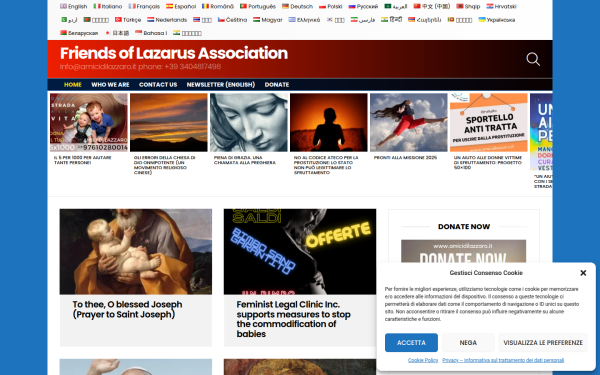The width and height of the screenshot is (600, 375).
Task: Switch site language to English
Action: (x=73, y=6)
